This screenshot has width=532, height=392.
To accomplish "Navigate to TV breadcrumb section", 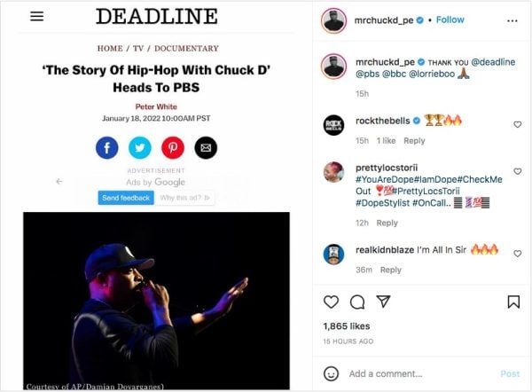I will (138, 49).
